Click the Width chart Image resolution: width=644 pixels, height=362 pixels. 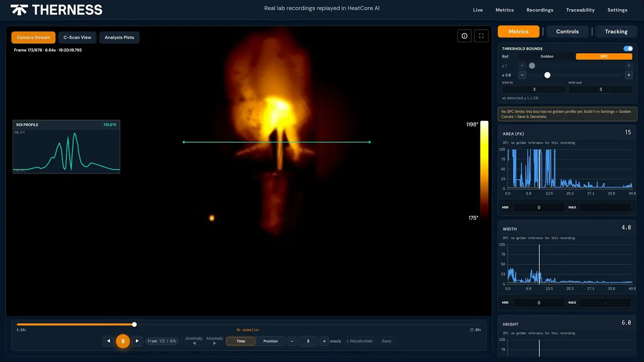[570, 264]
